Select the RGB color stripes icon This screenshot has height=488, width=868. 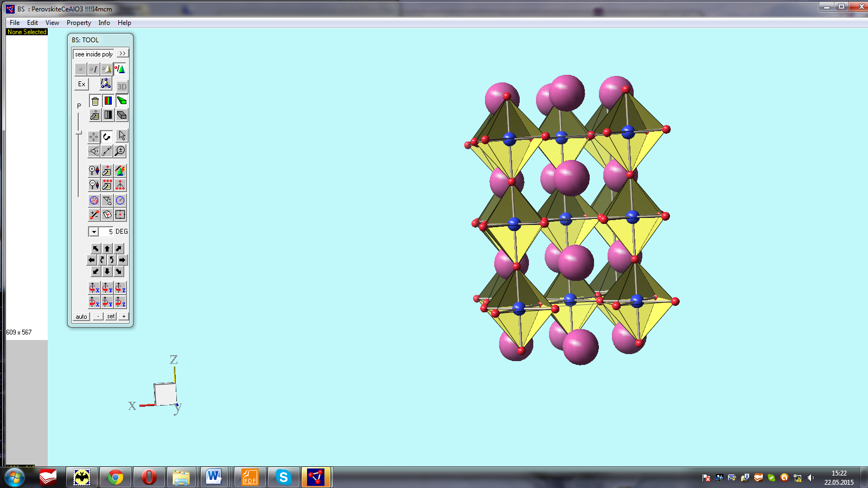click(108, 101)
